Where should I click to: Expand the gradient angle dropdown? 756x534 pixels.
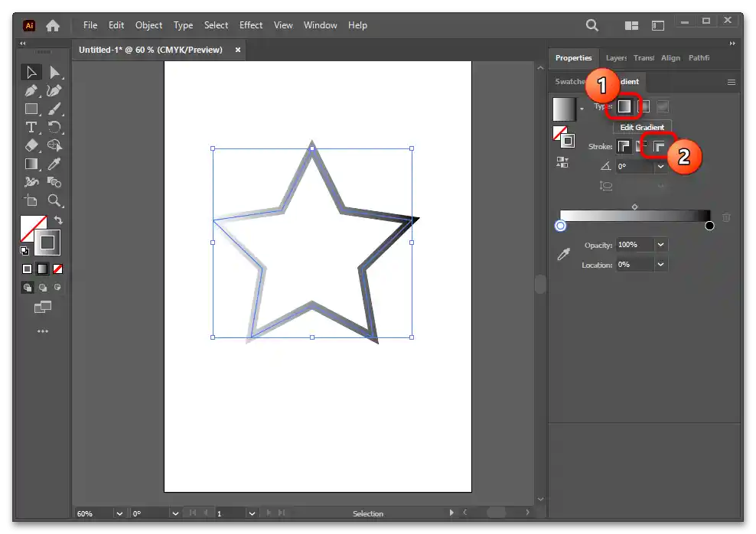(660, 166)
